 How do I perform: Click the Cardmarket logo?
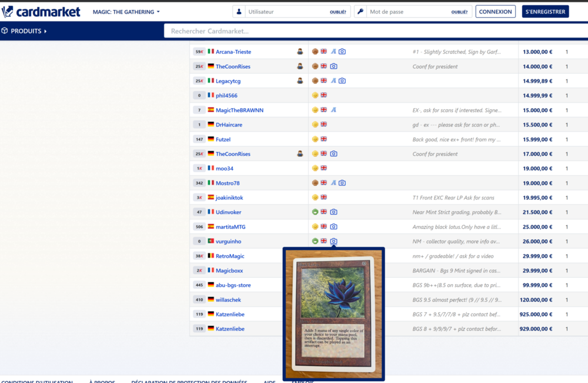pyautogui.click(x=41, y=11)
